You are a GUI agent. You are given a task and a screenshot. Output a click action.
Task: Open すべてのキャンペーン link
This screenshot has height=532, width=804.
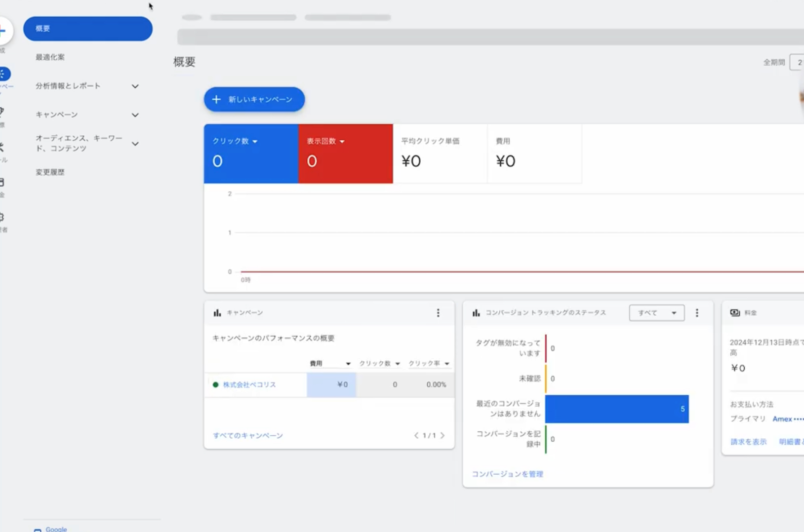point(248,435)
